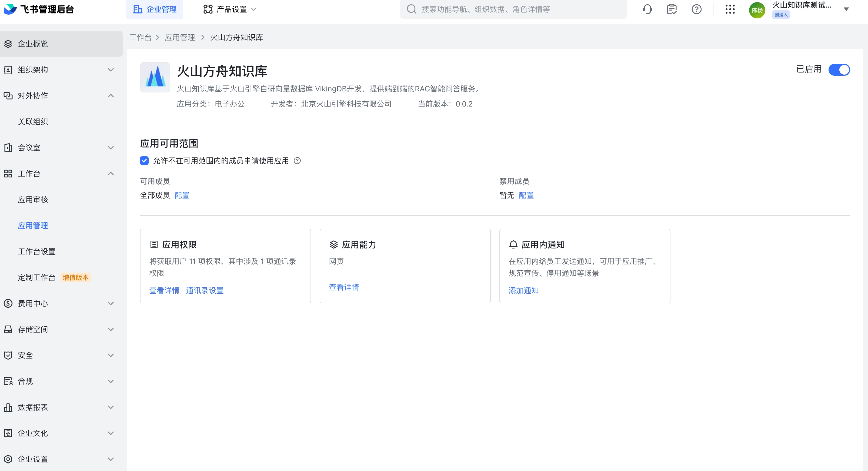The height and width of the screenshot is (471, 868).
Task: Click the 存储空间 drive icon
Action: (8, 329)
